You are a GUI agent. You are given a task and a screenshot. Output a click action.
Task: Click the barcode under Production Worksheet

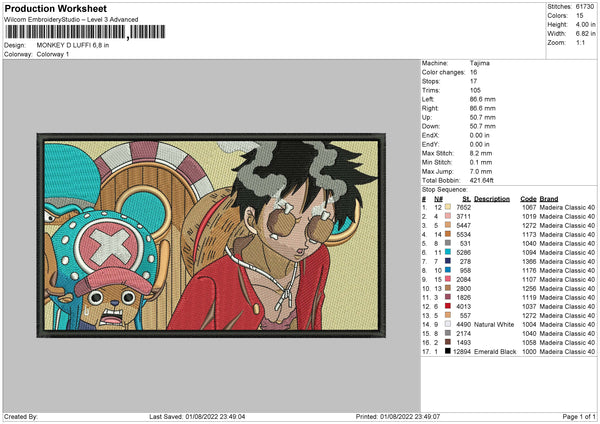tap(85, 32)
